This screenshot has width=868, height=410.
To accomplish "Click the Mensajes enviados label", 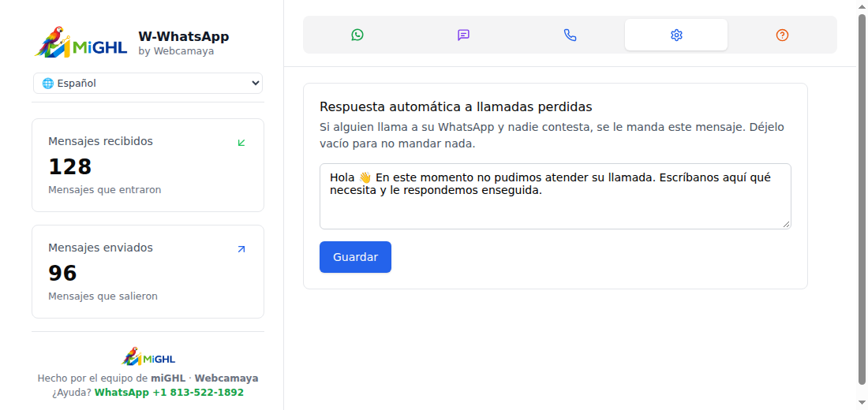I will coord(100,248).
